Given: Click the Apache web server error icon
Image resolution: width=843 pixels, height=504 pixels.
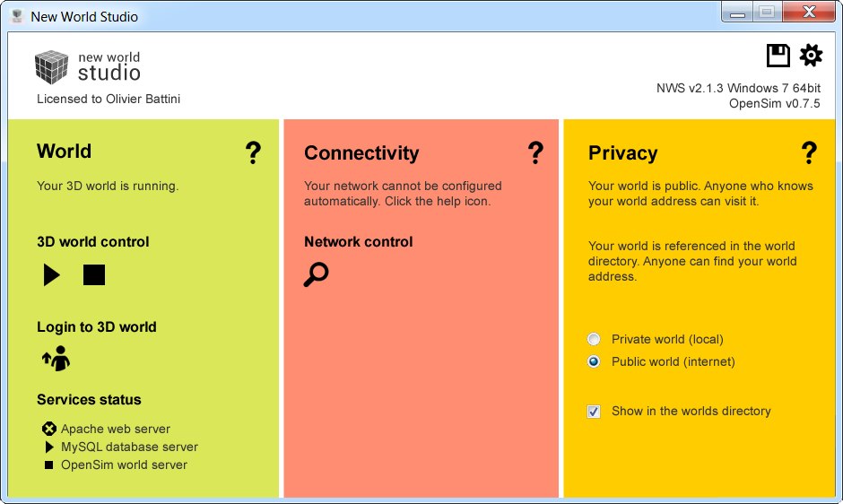Looking at the screenshot, I should (49, 429).
